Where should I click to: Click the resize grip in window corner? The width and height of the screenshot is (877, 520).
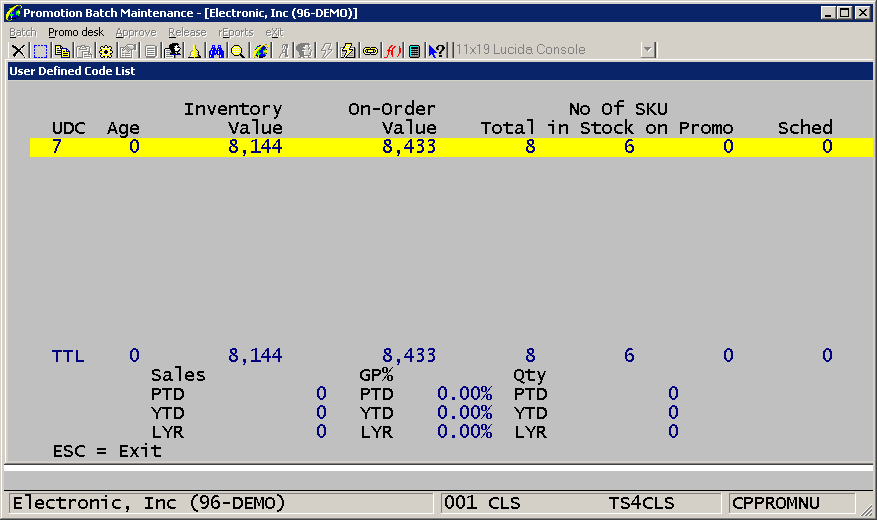point(866,509)
